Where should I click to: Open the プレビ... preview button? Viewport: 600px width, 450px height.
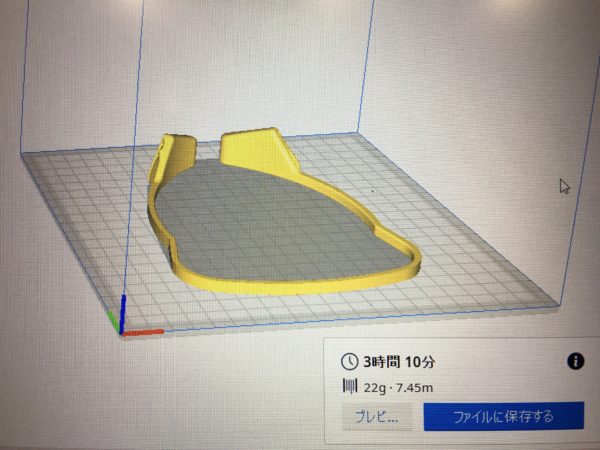click(x=377, y=416)
